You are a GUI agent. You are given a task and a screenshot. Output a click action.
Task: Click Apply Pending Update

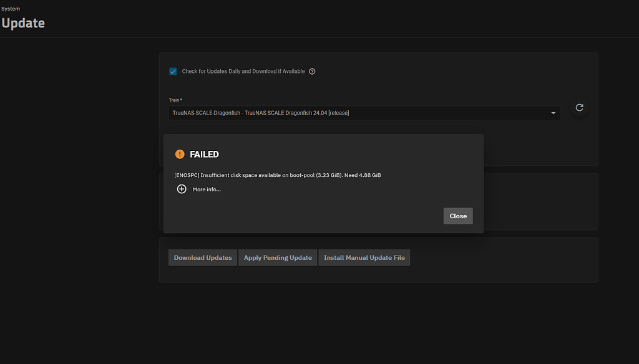coord(277,257)
